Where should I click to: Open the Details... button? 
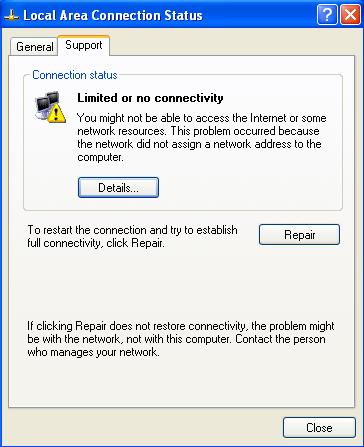[x=118, y=188]
